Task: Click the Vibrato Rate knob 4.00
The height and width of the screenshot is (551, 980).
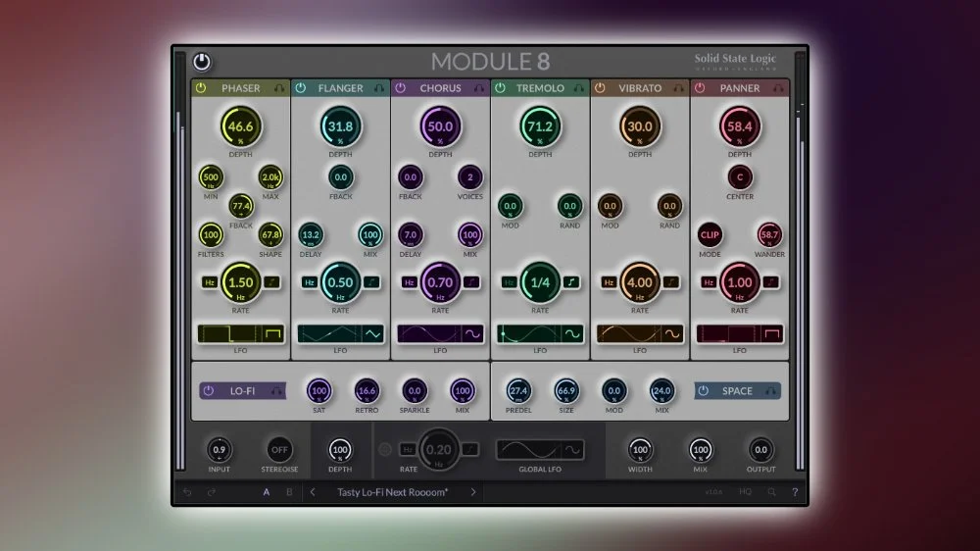Action: coord(639,282)
